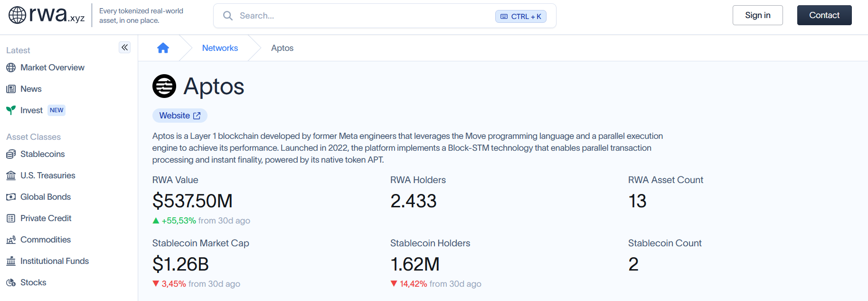Click the CTRL + K shortcut badge
The width and height of the screenshot is (868, 301).
pyautogui.click(x=521, y=16)
